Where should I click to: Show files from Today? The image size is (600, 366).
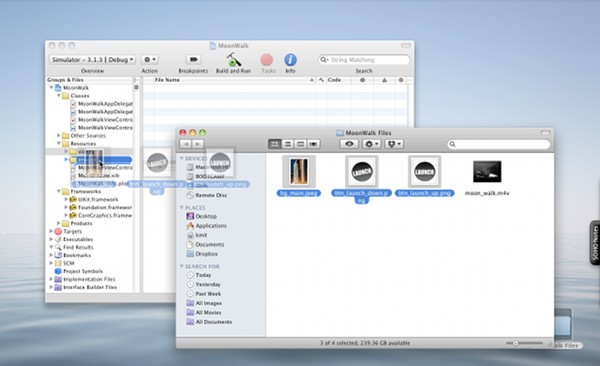199,275
